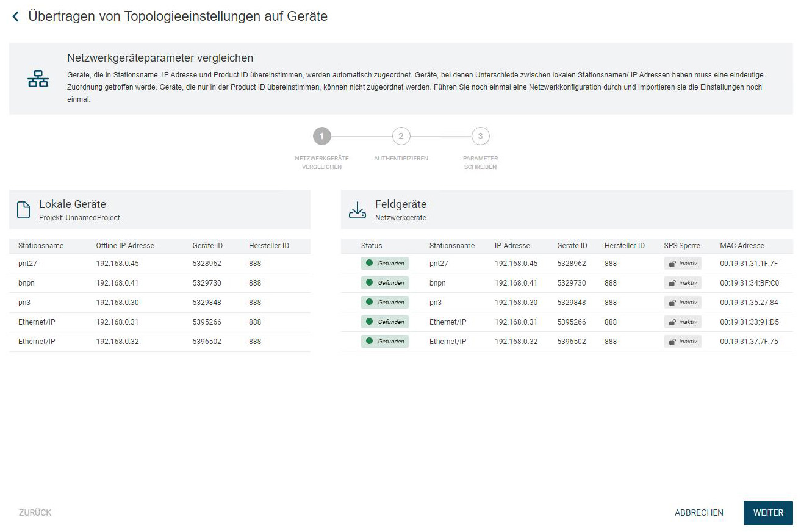Click the lock icon in bnpn SPS Sperre
The height and width of the screenshot is (532, 801).
coord(672,283)
